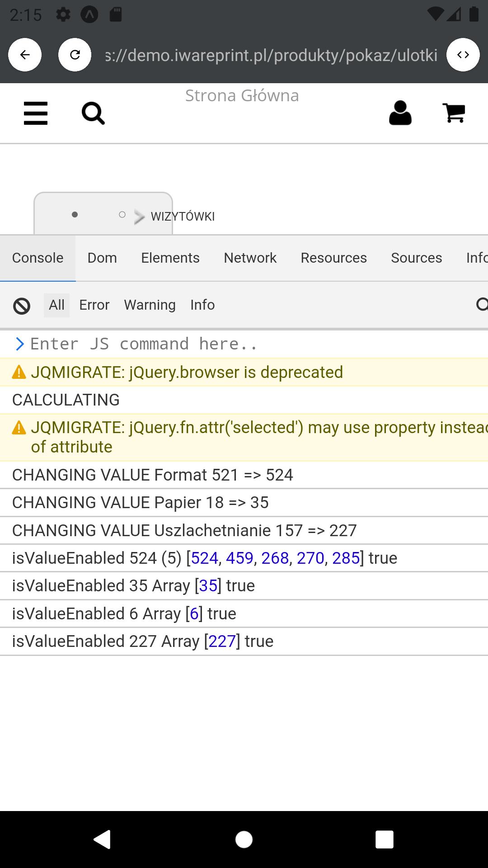Tap the Android back navigation button
488x868 pixels.
click(102, 840)
